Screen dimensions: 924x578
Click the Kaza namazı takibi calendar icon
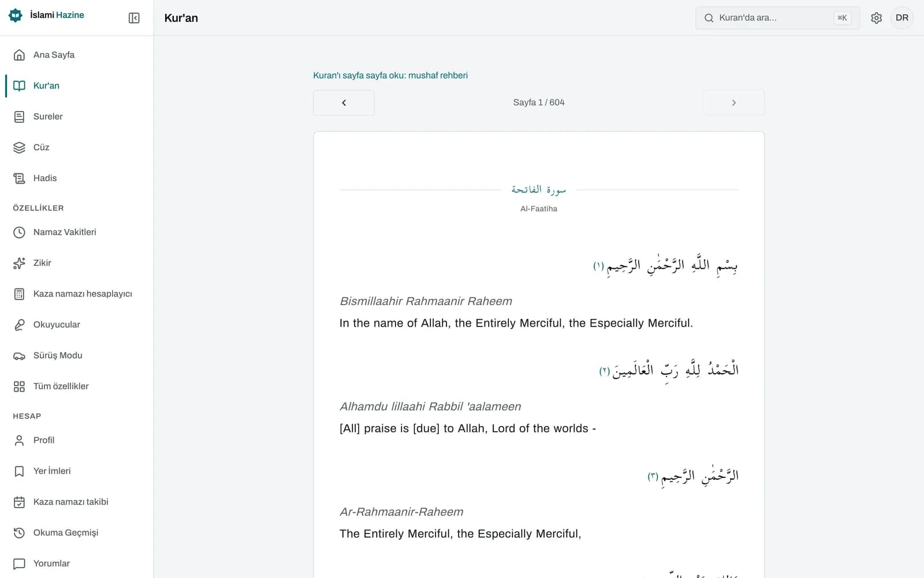[x=19, y=502]
